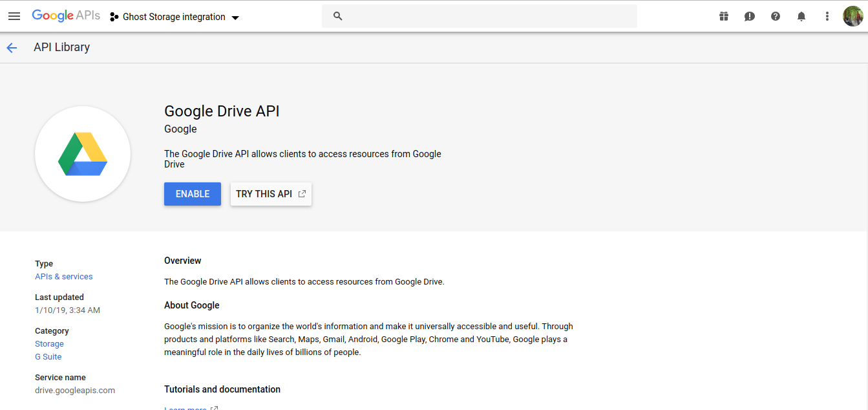This screenshot has height=410, width=868.
Task: Focus the top search field
Action: coord(480,16)
